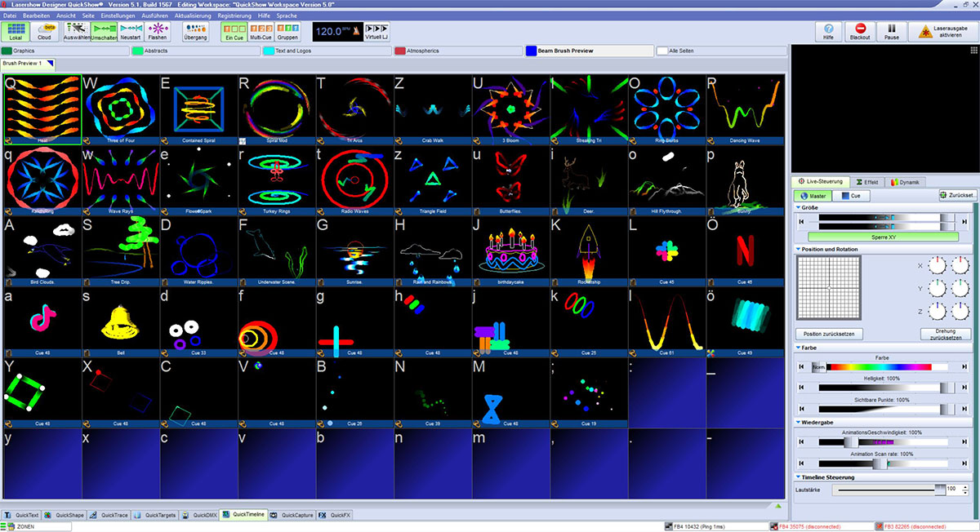Switch to the Effekt tab
980x532 pixels.
click(x=869, y=181)
